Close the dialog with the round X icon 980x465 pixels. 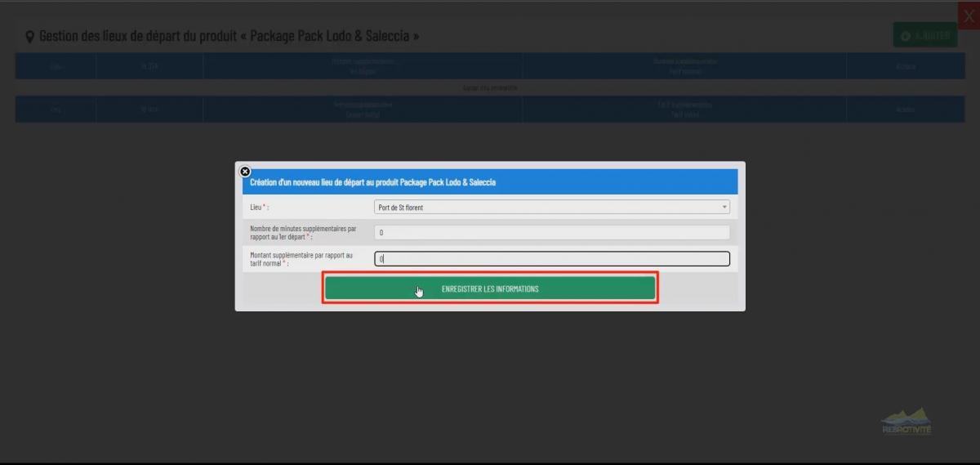[244, 172]
